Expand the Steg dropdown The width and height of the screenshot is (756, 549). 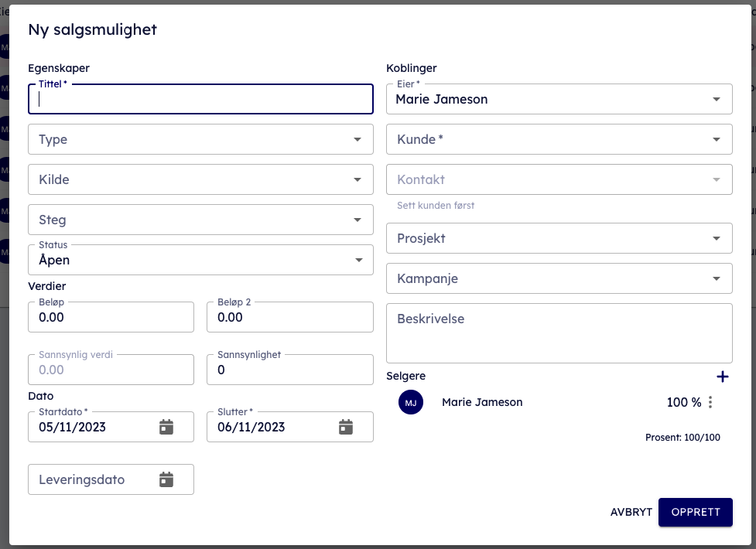pyautogui.click(x=200, y=220)
